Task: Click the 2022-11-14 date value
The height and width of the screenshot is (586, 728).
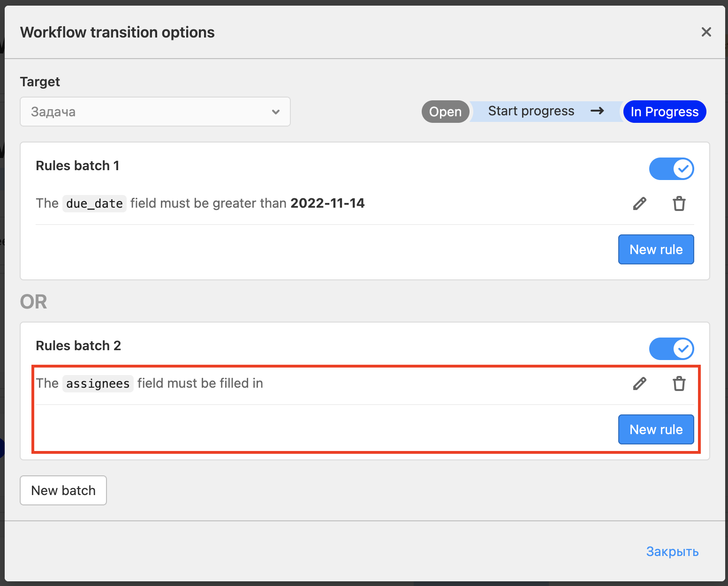Action: click(327, 203)
